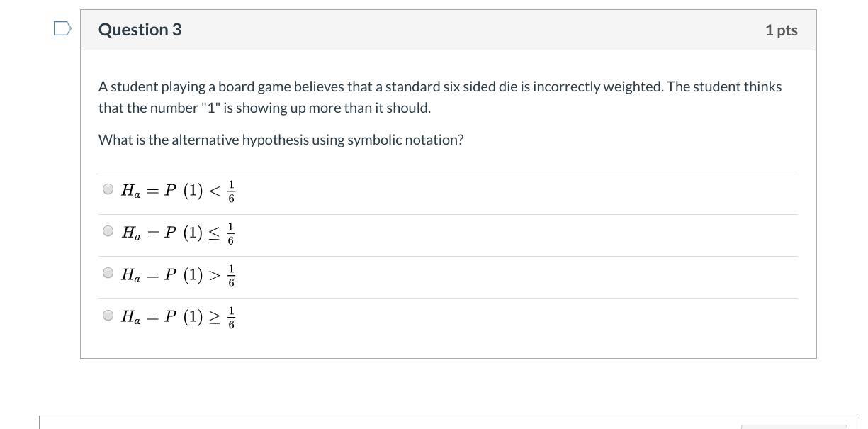Viewport: 868px width, 429px height.
Task: Click the 'Ha = P(1) > 1/6' formula label
Action: [x=177, y=274]
